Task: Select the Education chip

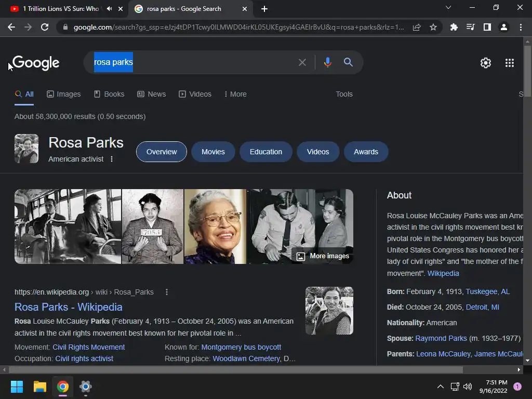Action: coord(265,152)
